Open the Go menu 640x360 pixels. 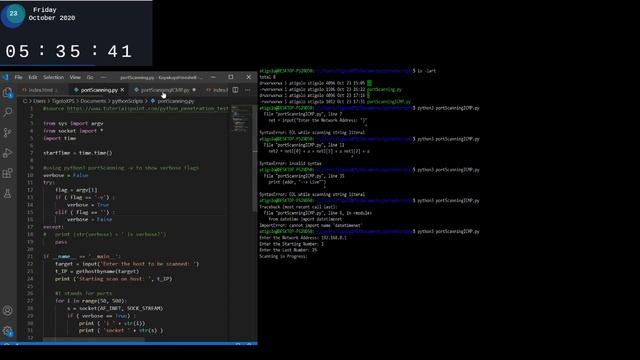click(x=90, y=77)
